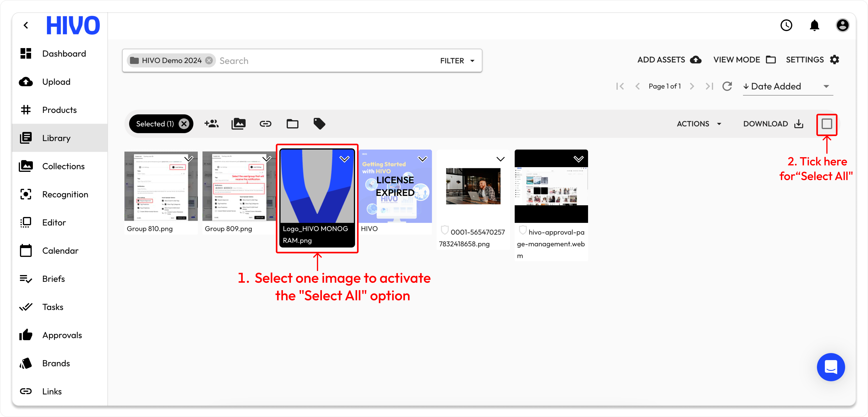The height and width of the screenshot is (417, 868).
Task: Click the move to folder icon
Action: click(x=292, y=124)
